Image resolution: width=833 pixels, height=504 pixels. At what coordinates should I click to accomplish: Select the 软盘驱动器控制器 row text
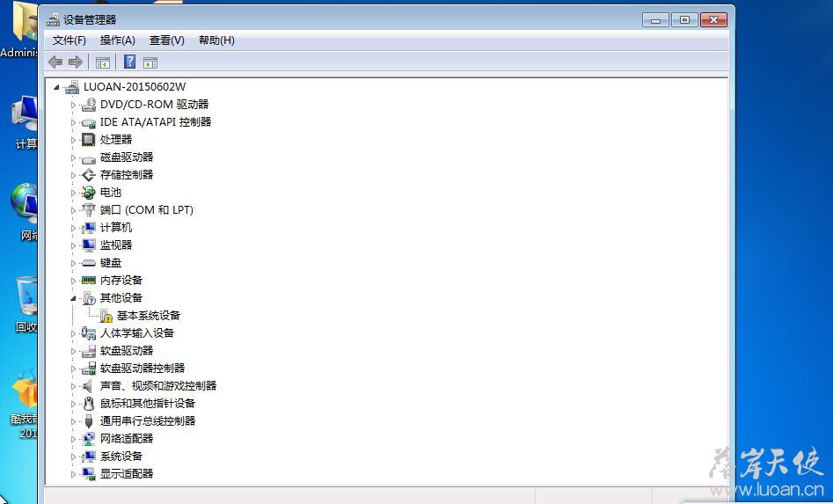[x=142, y=369]
